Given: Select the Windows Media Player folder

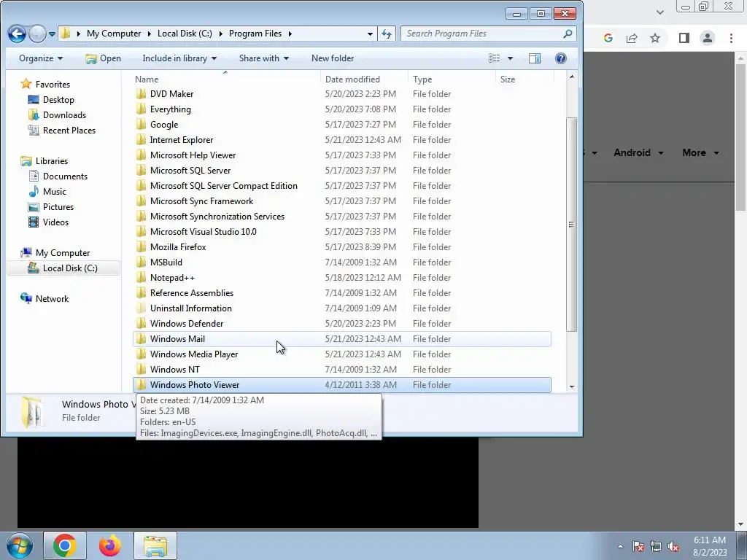Looking at the screenshot, I should click(194, 354).
